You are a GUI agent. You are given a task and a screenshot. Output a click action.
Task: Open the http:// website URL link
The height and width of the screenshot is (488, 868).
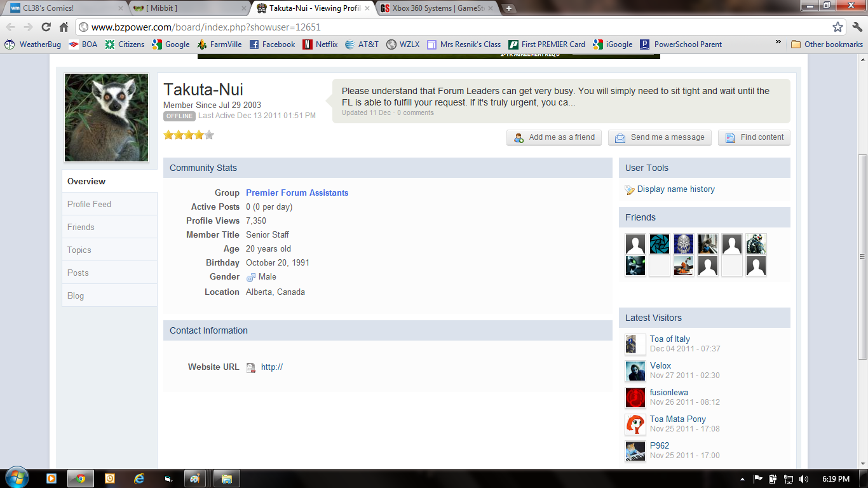coord(272,367)
